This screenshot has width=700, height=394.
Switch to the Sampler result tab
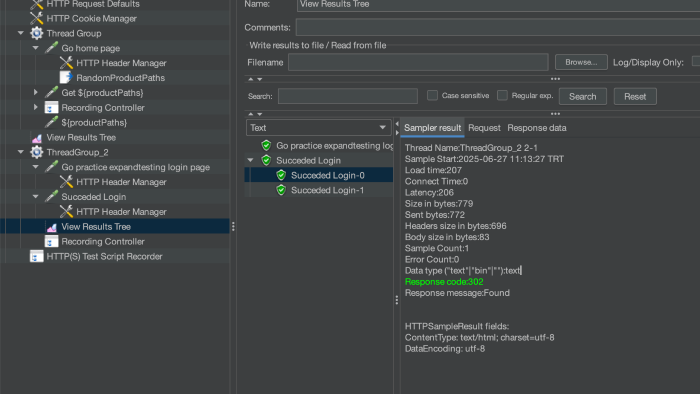(x=432, y=128)
